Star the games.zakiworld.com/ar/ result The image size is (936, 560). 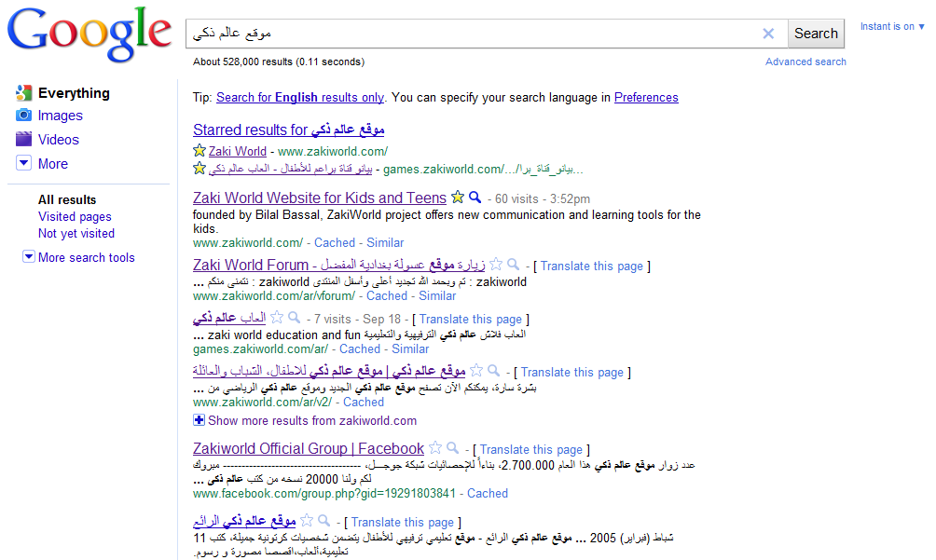[277, 318]
